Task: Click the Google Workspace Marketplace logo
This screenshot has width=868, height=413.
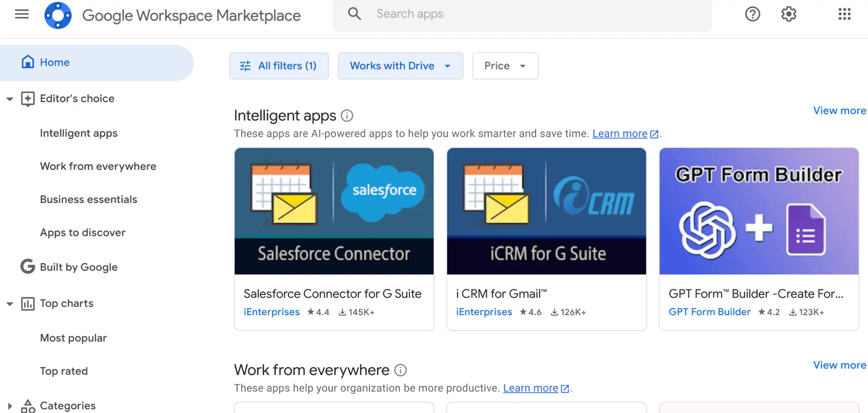Action: (58, 15)
